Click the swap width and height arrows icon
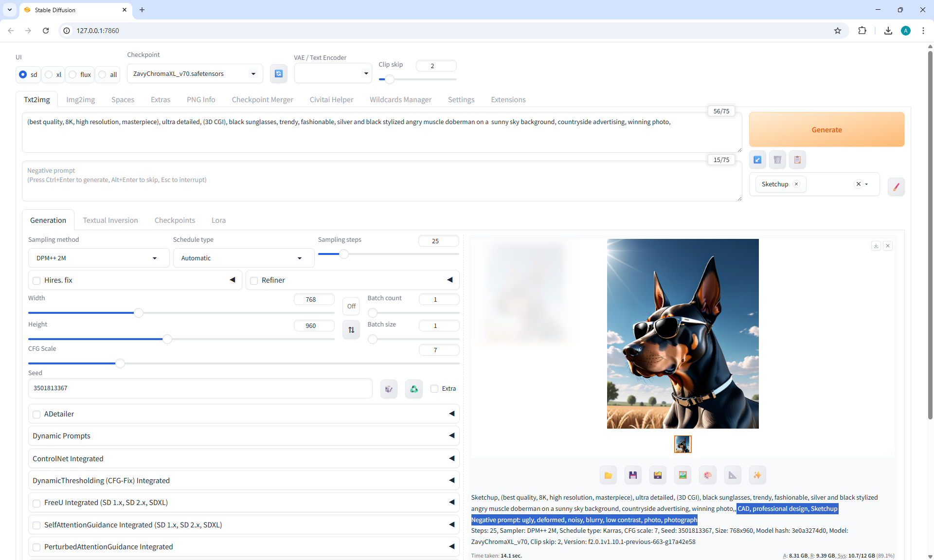The image size is (934, 560). (351, 330)
